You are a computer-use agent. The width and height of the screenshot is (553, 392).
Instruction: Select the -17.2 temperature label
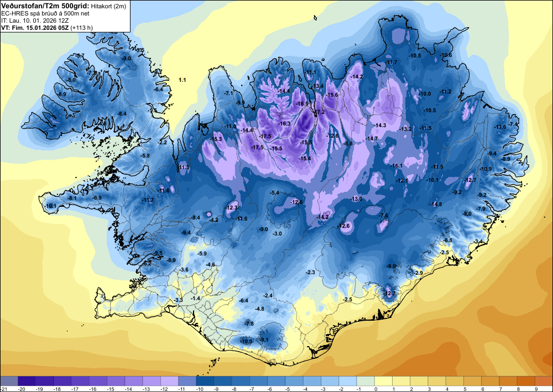click(x=319, y=112)
